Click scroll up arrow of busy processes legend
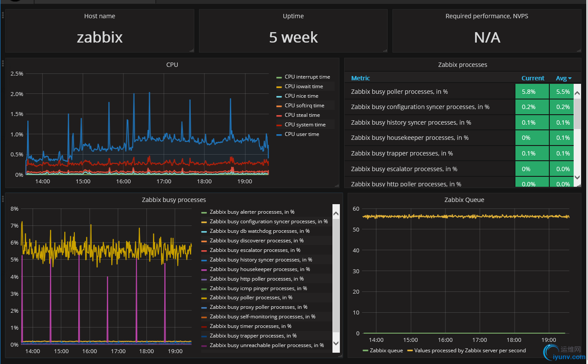This screenshot has width=588, height=364. click(x=336, y=214)
